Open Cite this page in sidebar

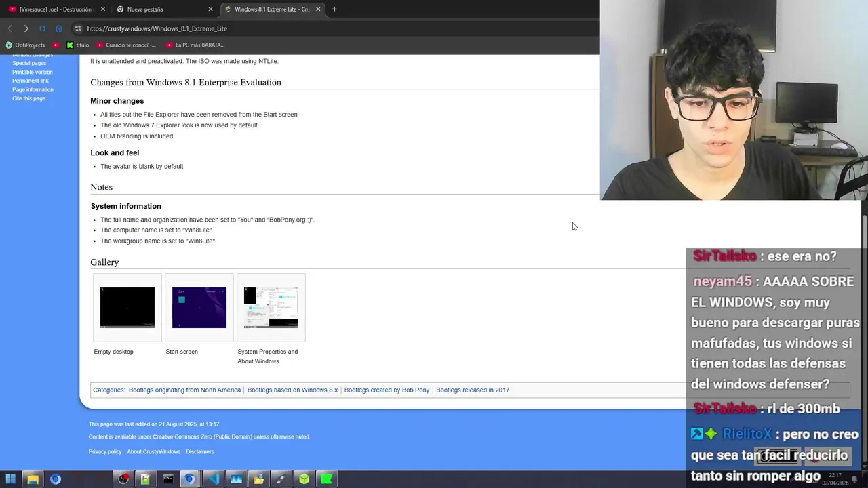click(x=28, y=98)
